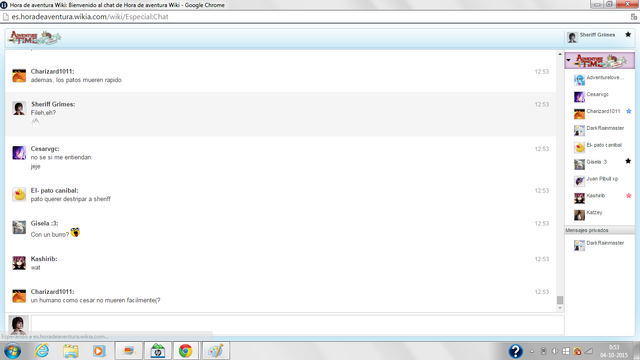640x360 pixels.
Task: Launch Internet Explorer from the taskbar
Action: (x=42, y=351)
